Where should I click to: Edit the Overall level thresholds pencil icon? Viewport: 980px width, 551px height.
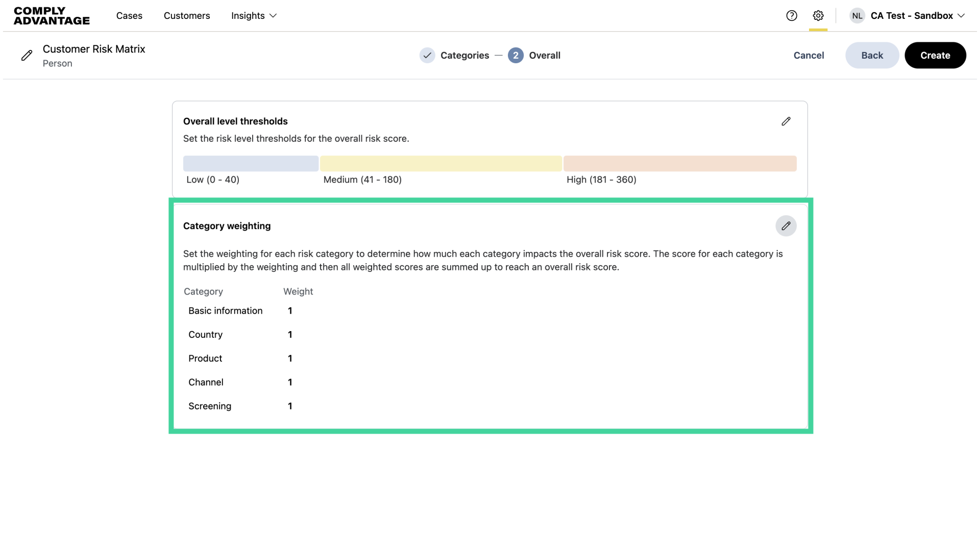(x=786, y=121)
